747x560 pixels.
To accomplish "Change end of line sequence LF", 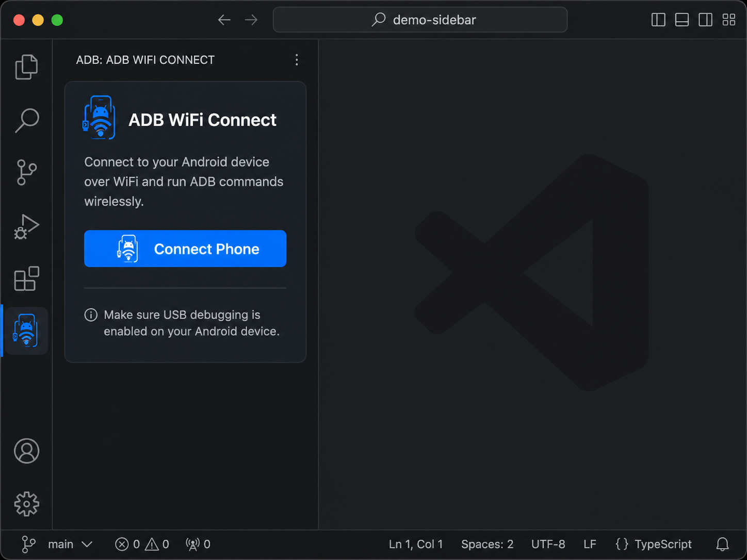I will (x=590, y=544).
